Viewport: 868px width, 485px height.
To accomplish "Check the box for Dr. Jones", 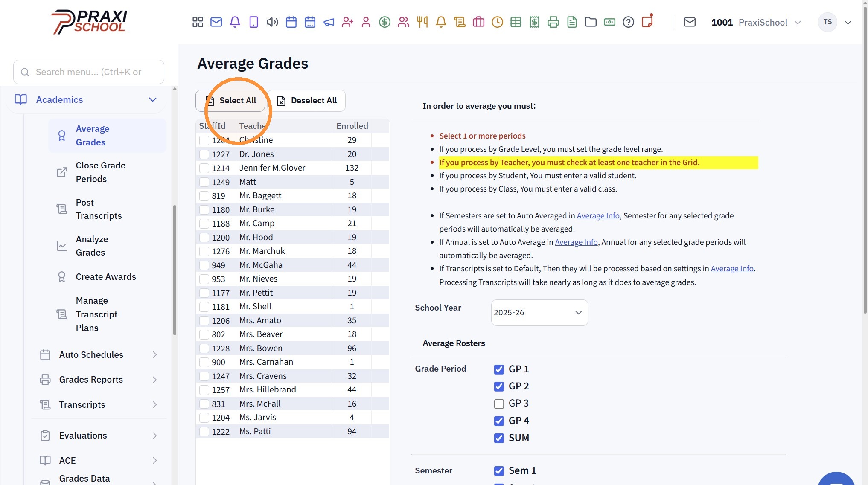I will coord(204,154).
